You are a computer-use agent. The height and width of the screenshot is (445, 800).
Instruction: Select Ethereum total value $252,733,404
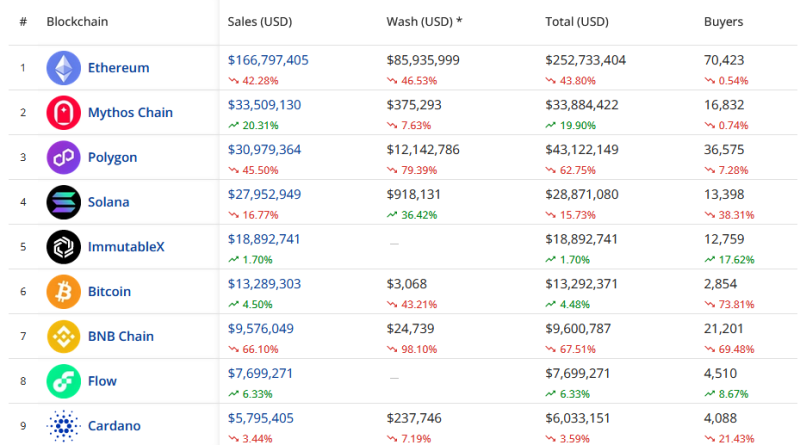(x=585, y=60)
